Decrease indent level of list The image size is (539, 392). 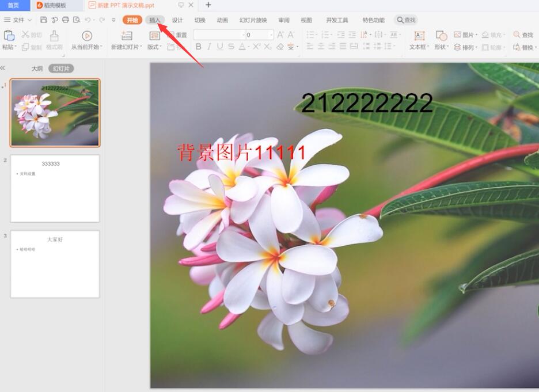click(341, 35)
